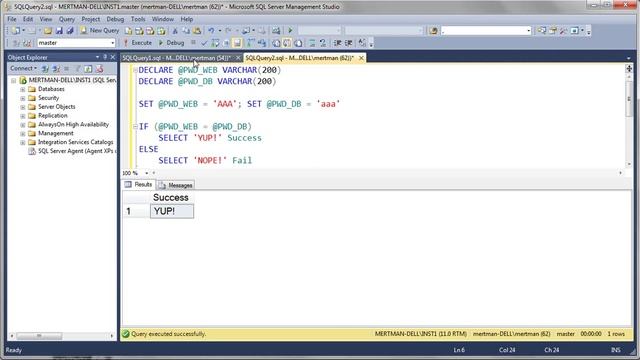
Task: Click the Paste toolbar icon
Action: 197,31
